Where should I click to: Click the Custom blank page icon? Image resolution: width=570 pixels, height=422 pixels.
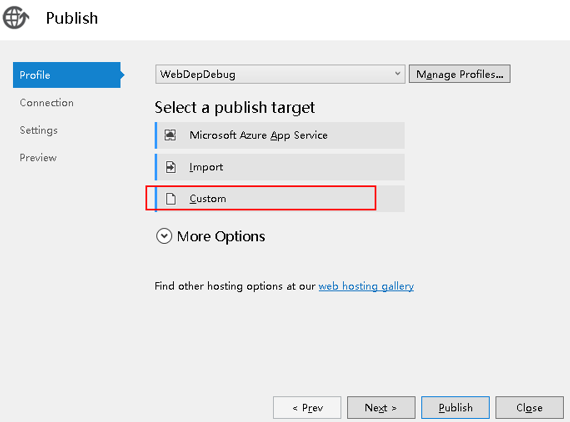[x=170, y=199]
